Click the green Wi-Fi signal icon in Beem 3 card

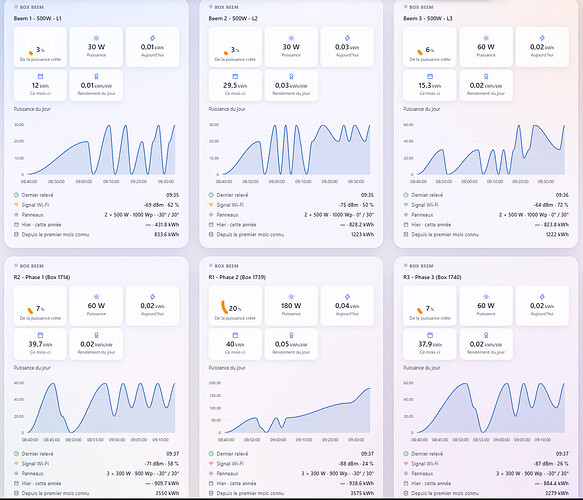406,205
